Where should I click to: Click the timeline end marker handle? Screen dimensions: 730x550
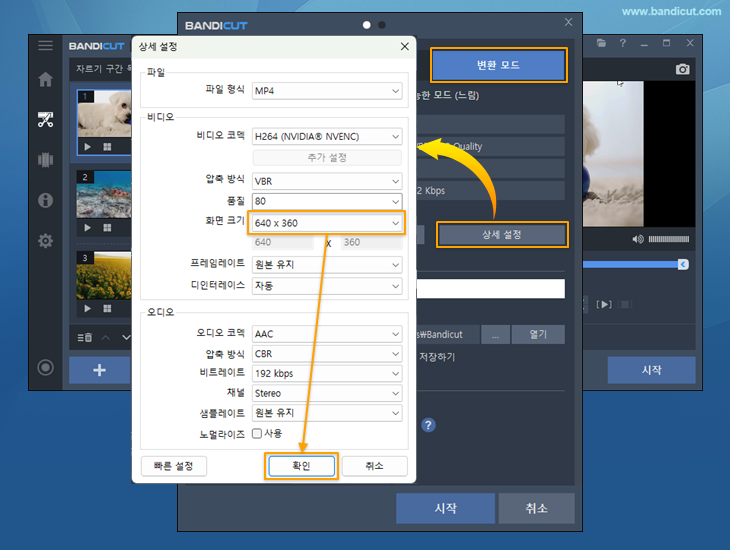[683, 265]
